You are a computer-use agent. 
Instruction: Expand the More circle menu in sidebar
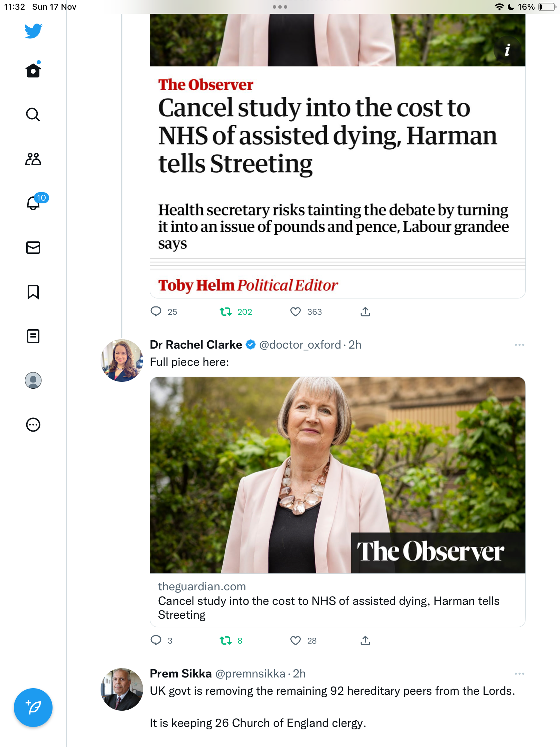click(x=33, y=425)
